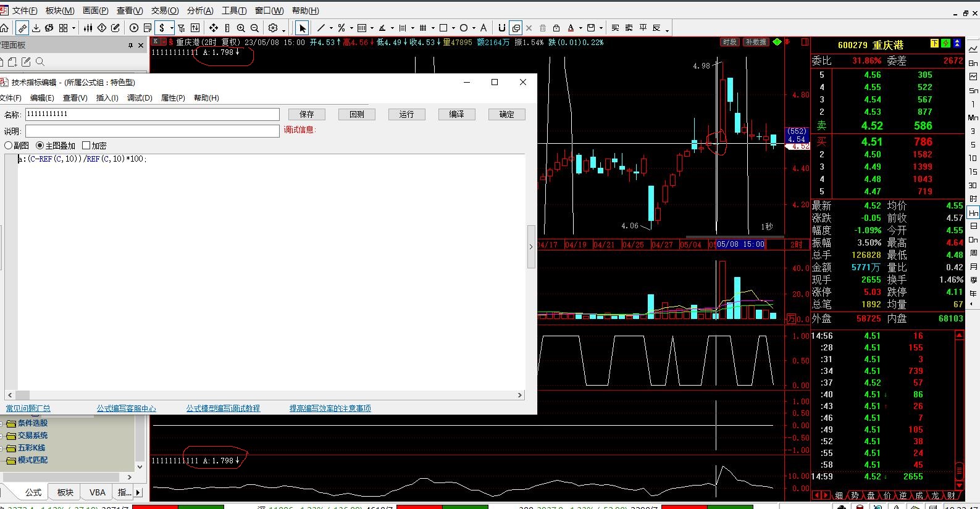Select the 副图 radio button
Image resolution: width=980 pixels, height=509 pixels.
(9, 146)
